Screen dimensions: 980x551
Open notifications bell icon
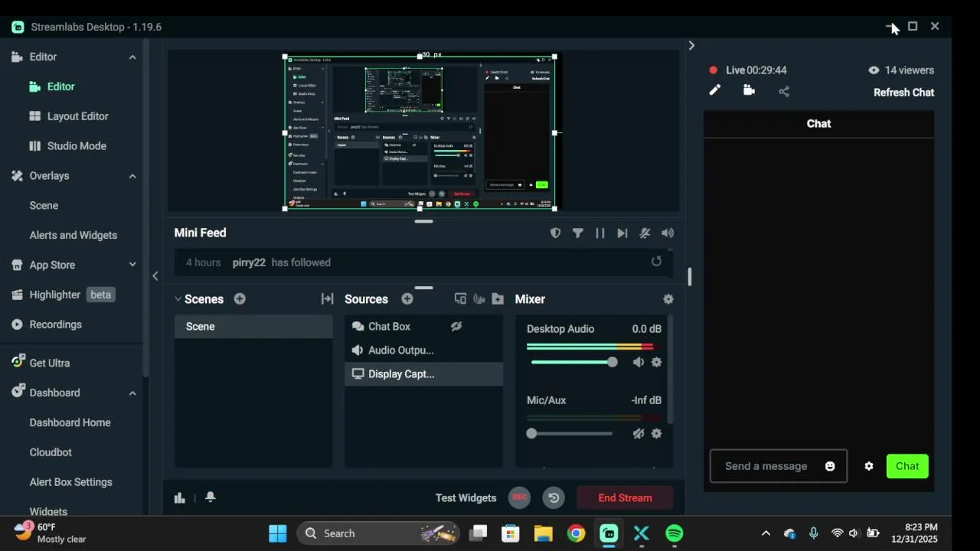[x=211, y=497]
